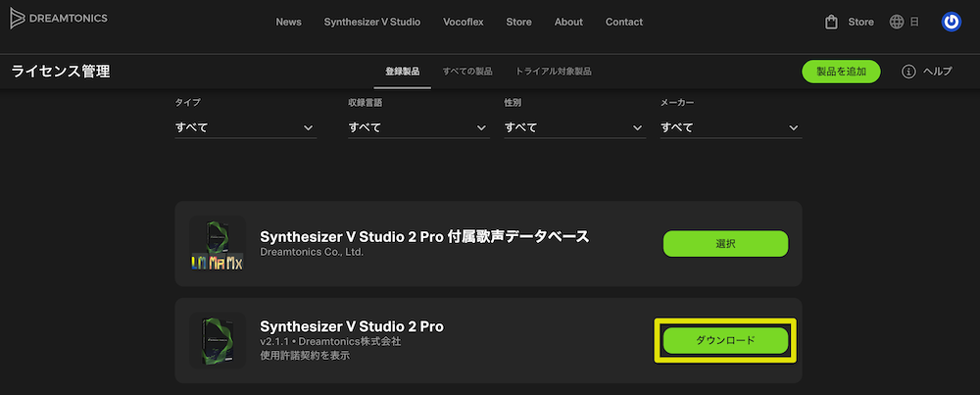
Task: Click the Dreamtonics Co., Ltd. maker text
Action: (x=312, y=253)
